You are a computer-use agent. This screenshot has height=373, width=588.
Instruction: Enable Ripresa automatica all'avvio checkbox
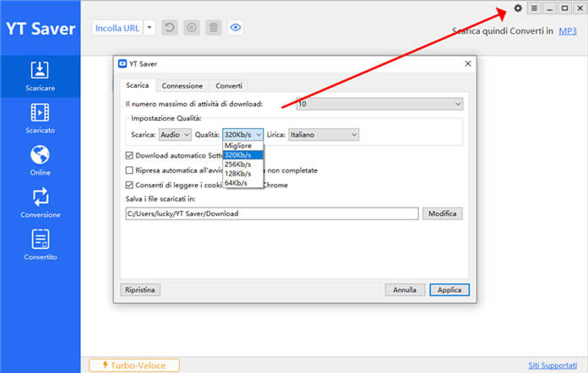tap(129, 170)
